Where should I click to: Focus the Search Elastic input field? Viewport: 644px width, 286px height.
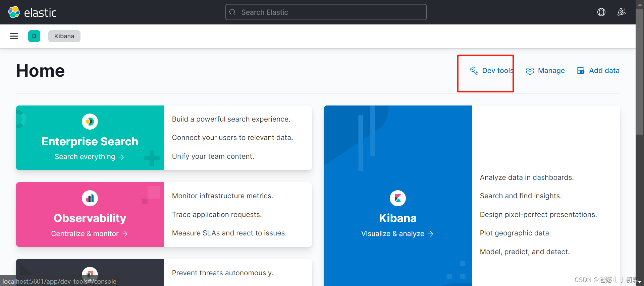point(326,12)
